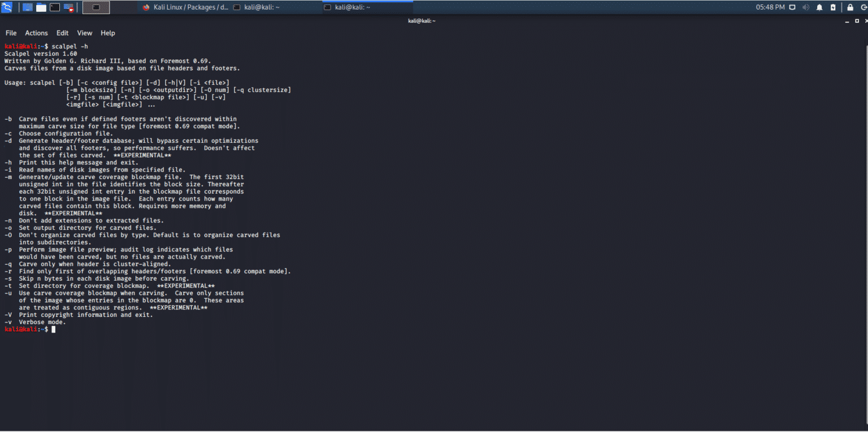
Task: Click the log out icon
Action: point(863,7)
